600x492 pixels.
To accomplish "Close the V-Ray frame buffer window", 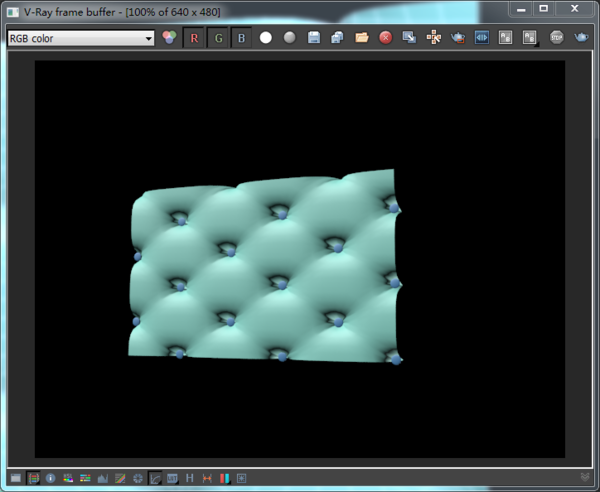I will click(x=574, y=8).
